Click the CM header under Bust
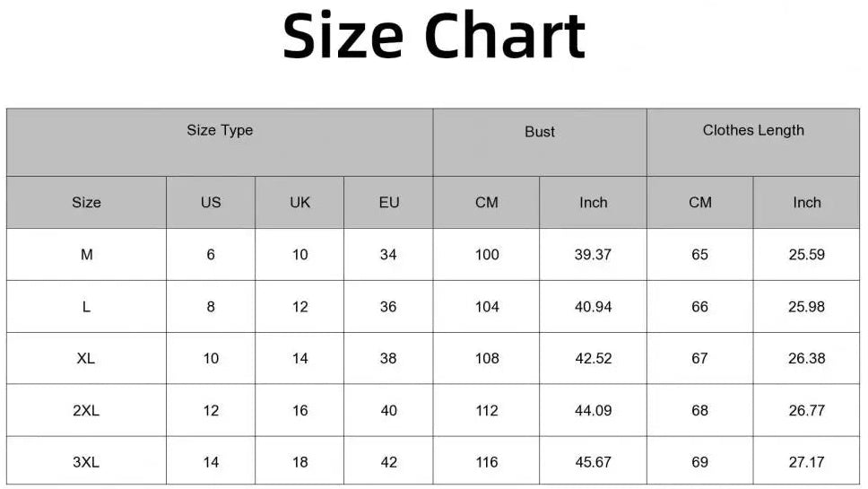The image size is (868, 489). point(487,203)
